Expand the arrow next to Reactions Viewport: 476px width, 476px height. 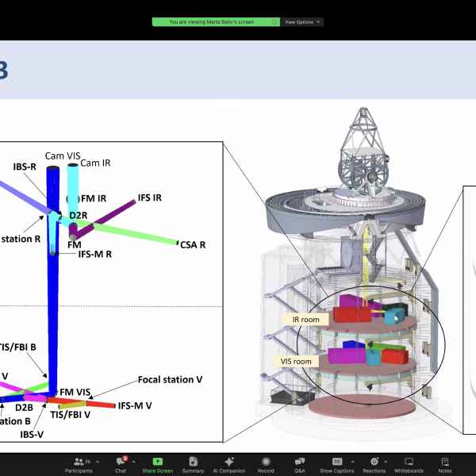386,461
